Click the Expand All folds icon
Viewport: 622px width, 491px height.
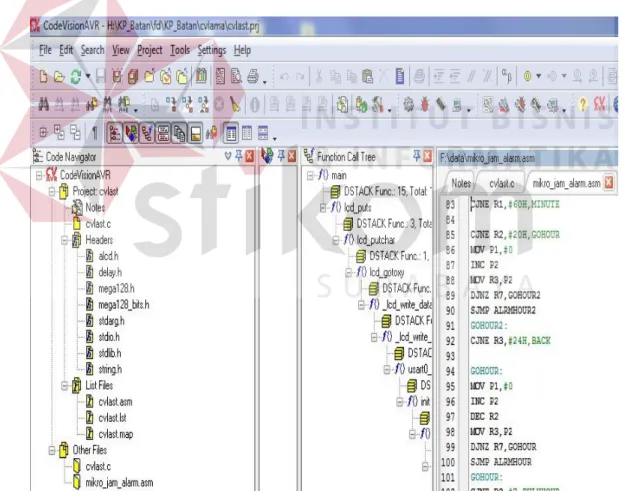click(59, 132)
